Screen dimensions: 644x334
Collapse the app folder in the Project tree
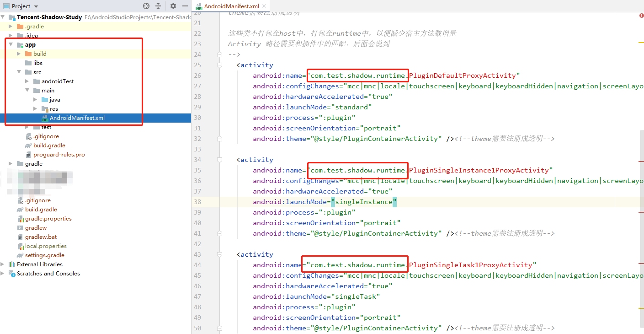[x=11, y=44]
